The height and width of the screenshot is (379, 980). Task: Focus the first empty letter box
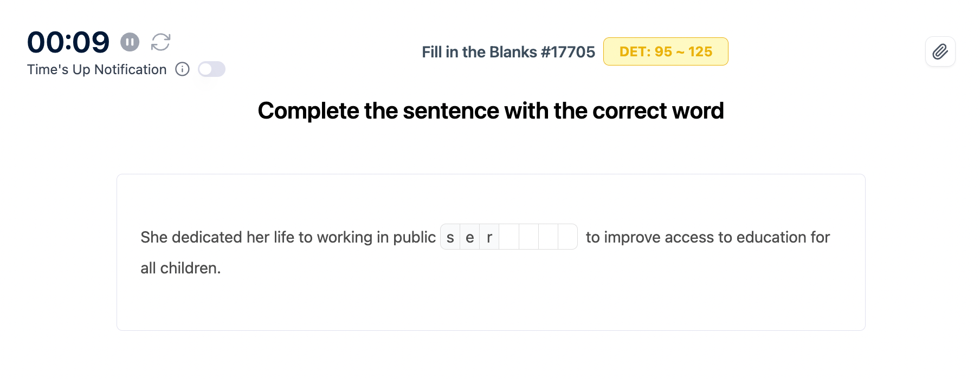click(x=509, y=237)
